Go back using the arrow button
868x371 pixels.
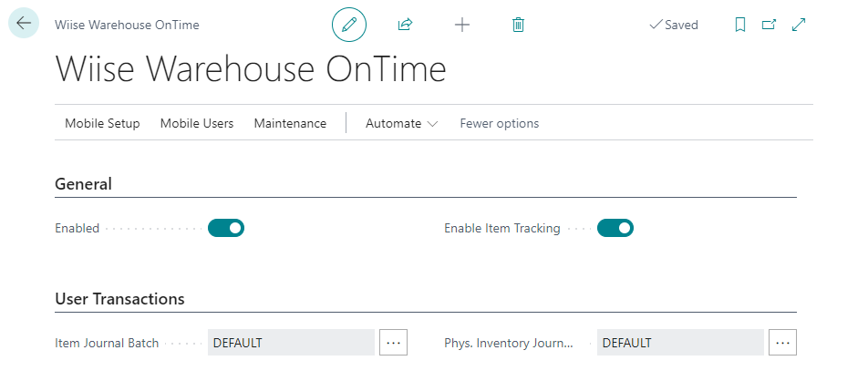click(24, 24)
